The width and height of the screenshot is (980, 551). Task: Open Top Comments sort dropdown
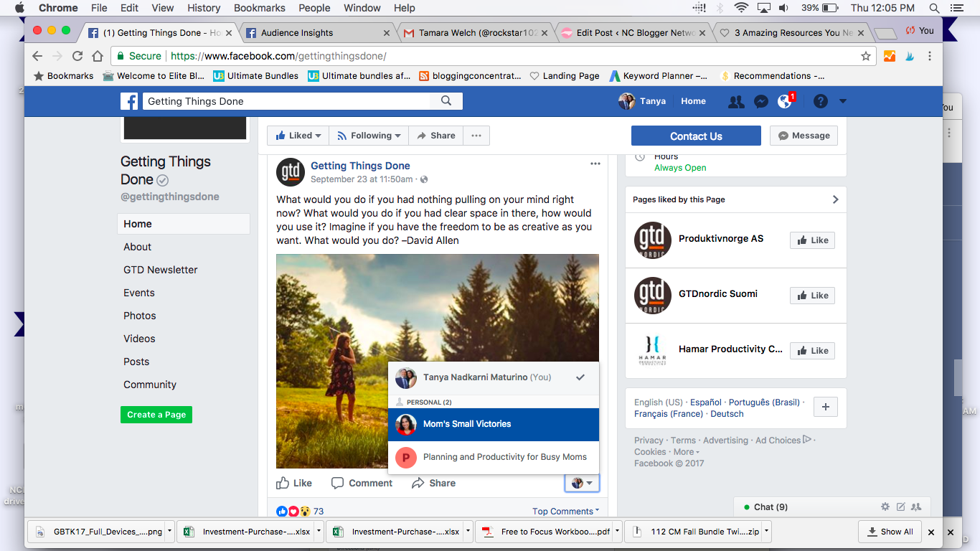click(x=567, y=512)
